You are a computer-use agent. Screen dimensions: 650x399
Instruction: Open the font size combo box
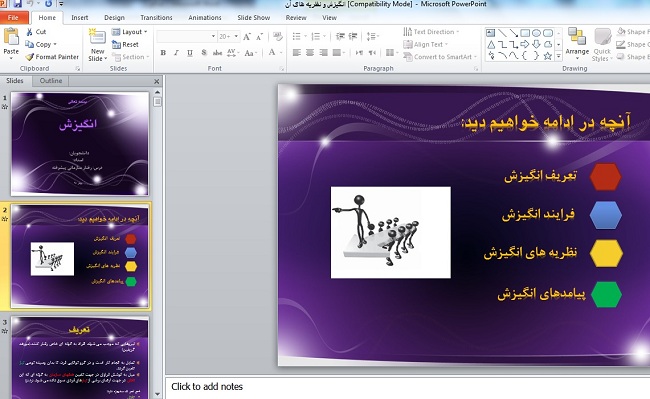coord(228,36)
